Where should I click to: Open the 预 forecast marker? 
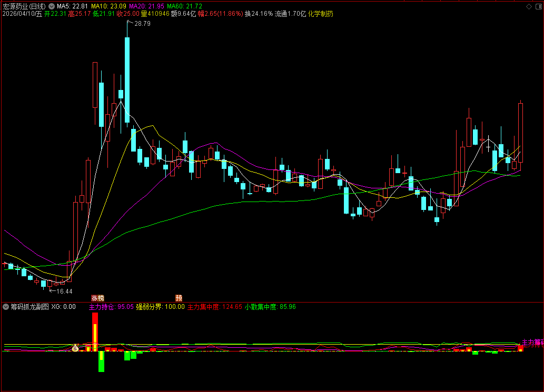[x=179, y=298]
